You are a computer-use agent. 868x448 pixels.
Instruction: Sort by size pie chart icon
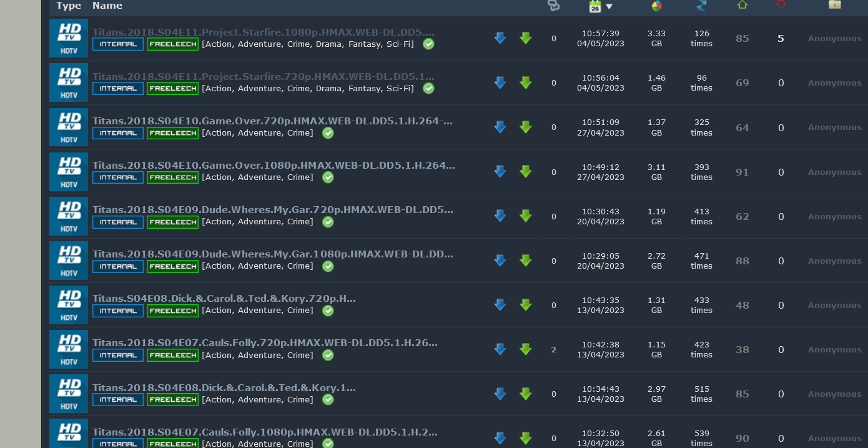pyautogui.click(x=656, y=6)
